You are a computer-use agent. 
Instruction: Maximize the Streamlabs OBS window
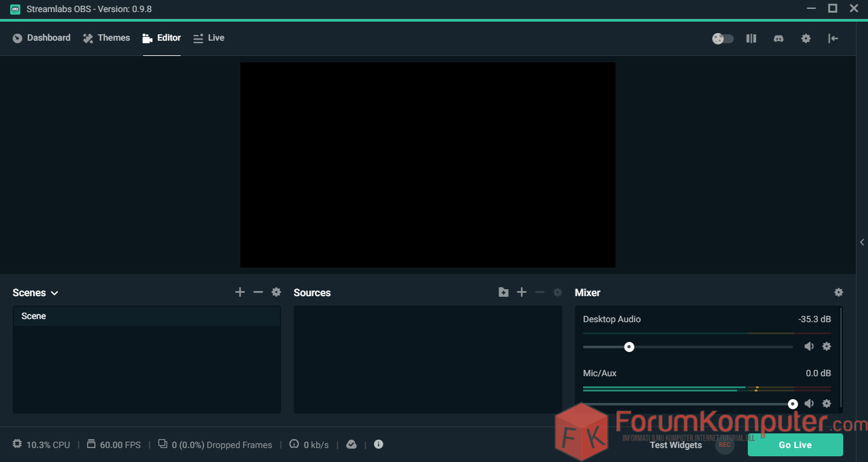[832, 8]
